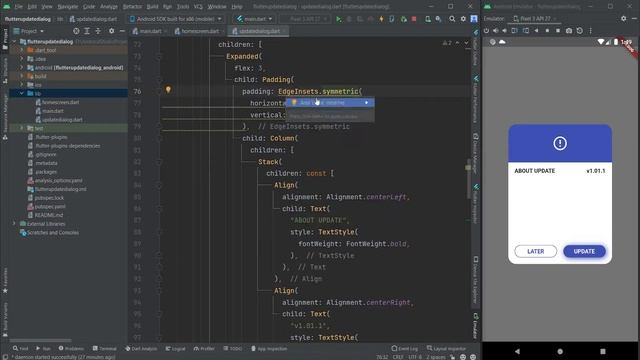Collapse the flutterupdatedialog root folder
Image resolution: width=640 pixels, height=360 pixels.
click(x=15, y=42)
